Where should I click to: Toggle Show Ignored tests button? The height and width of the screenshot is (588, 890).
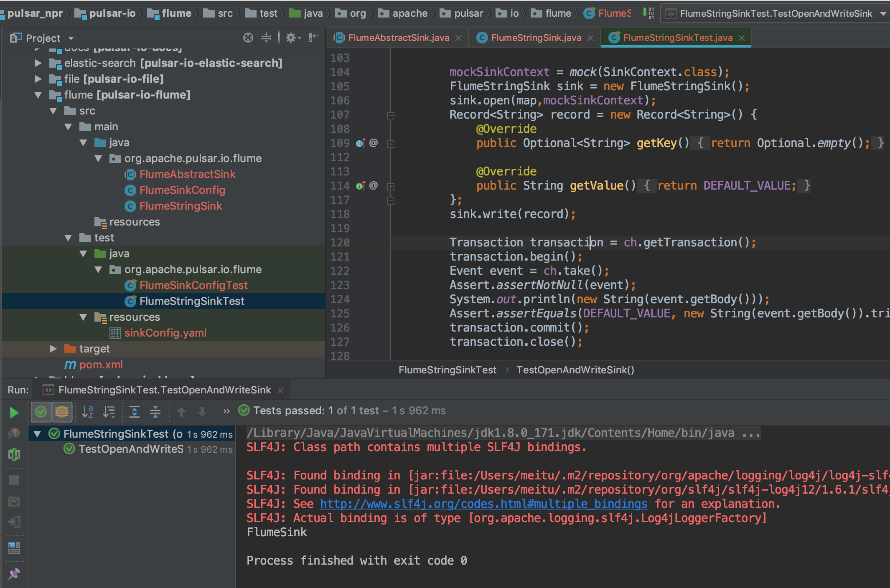coord(62,412)
